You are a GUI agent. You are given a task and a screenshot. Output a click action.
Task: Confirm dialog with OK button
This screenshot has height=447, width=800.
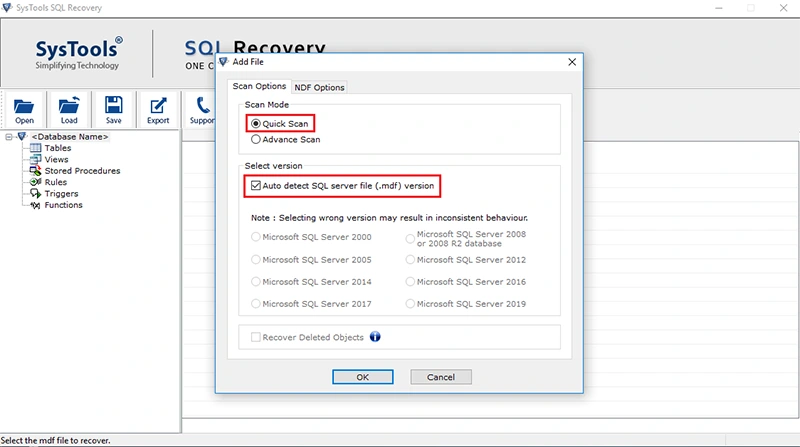pos(363,377)
